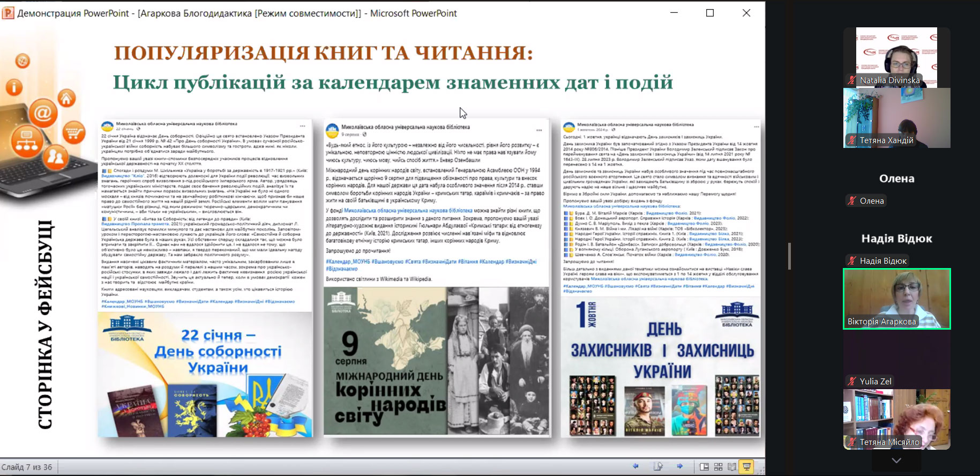Screen dimensions: 980x476
Task: Select Тетяна Хандій's video tile
Action: pos(896,118)
